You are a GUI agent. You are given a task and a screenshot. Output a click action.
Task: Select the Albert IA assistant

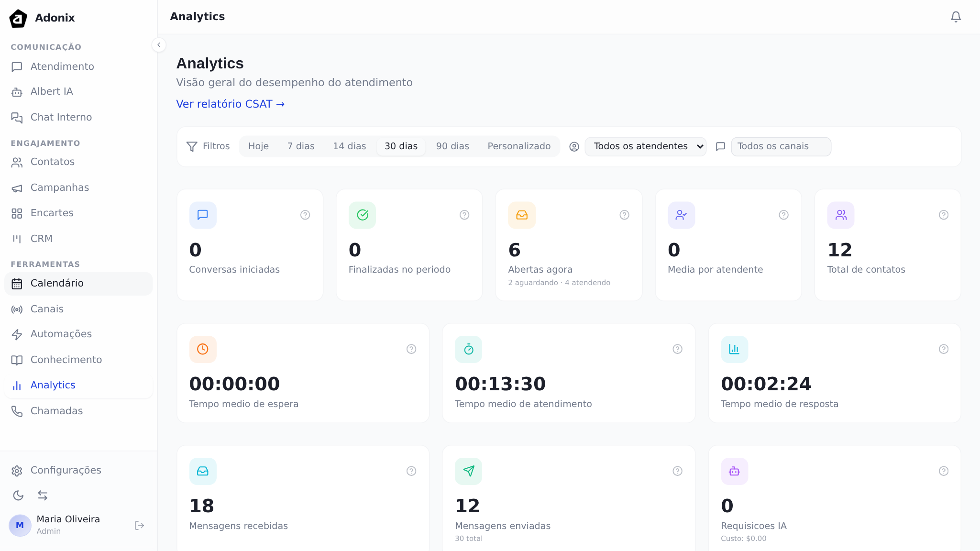click(x=51, y=91)
